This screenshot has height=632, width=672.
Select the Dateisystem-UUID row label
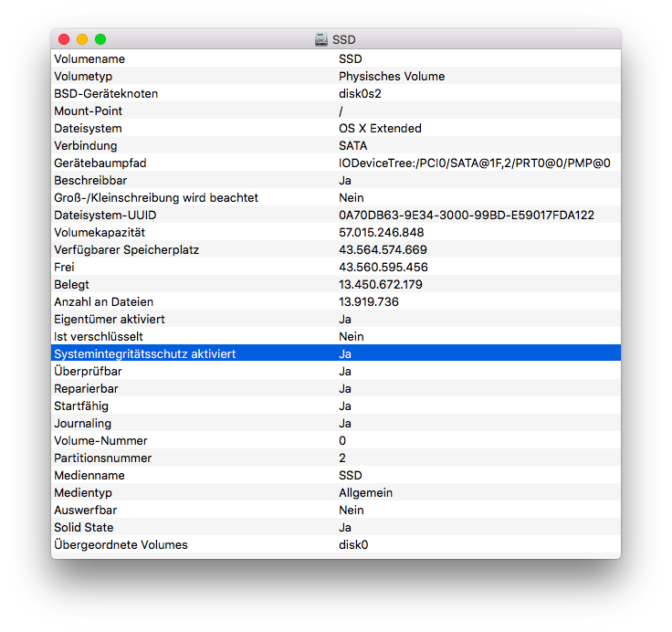point(105,216)
